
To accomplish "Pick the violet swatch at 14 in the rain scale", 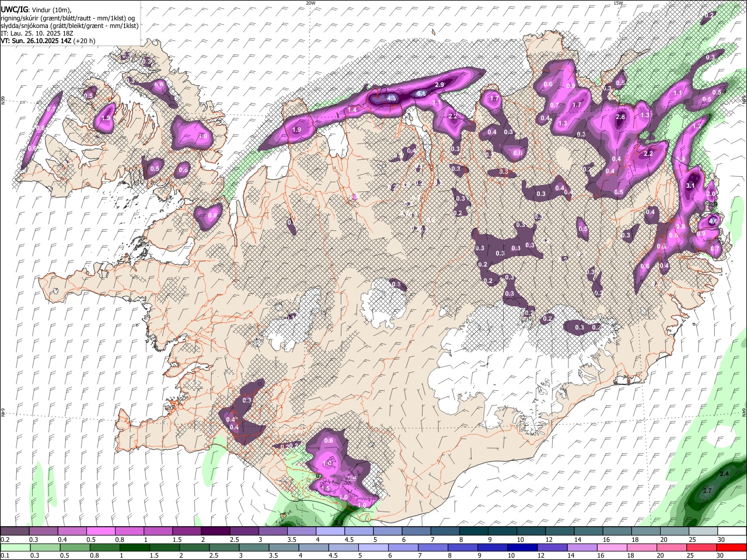I will (x=582, y=547).
